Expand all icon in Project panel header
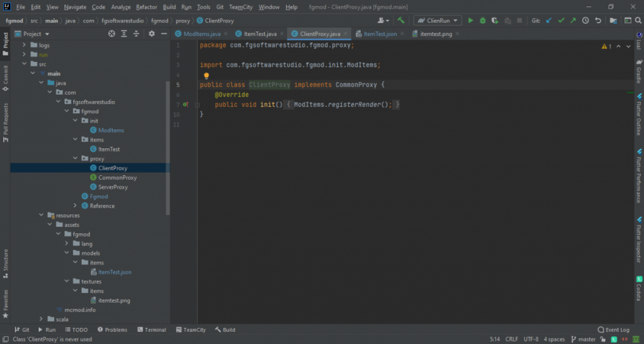 pos(124,33)
